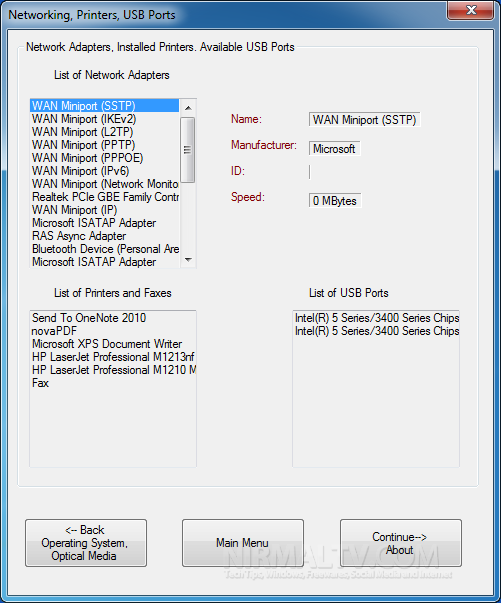Click the empty ID field
Viewport: 501px width, 603px height.
(x=310, y=172)
